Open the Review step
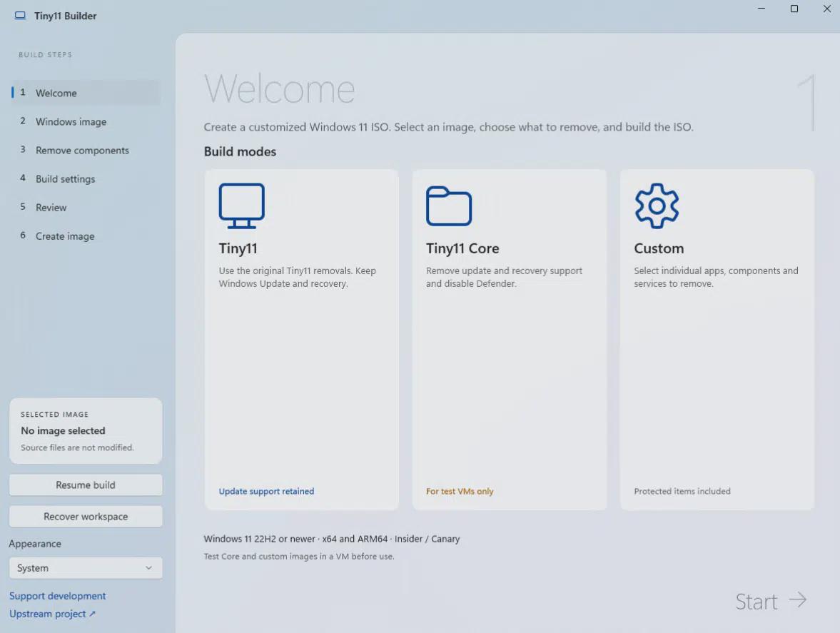 tap(86, 207)
